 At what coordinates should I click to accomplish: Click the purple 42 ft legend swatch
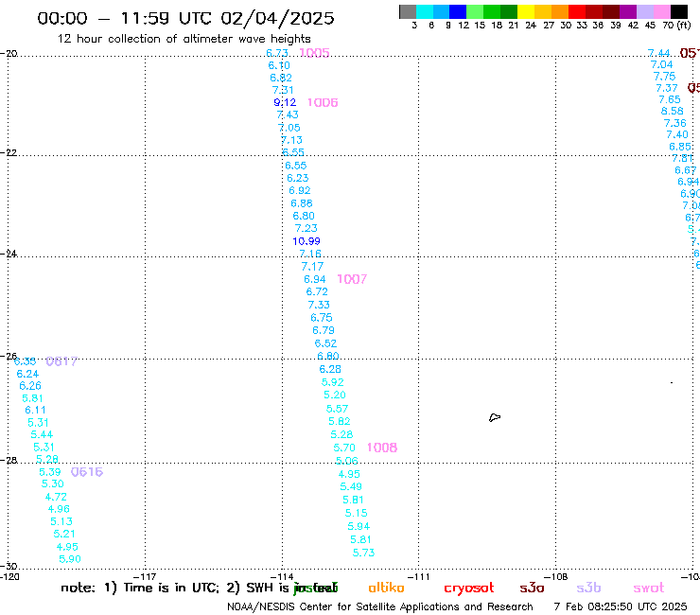[628, 11]
